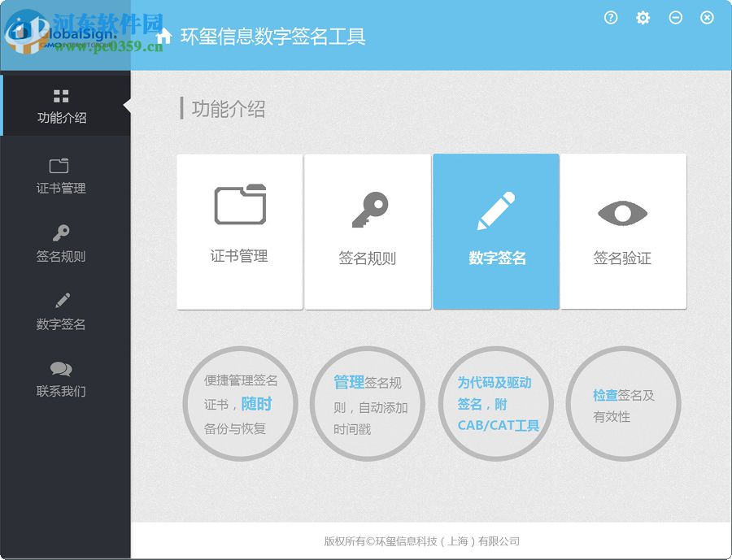Click the 检查签名及有效性 circle badge
The height and width of the screenshot is (560, 732).
click(x=624, y=404)
